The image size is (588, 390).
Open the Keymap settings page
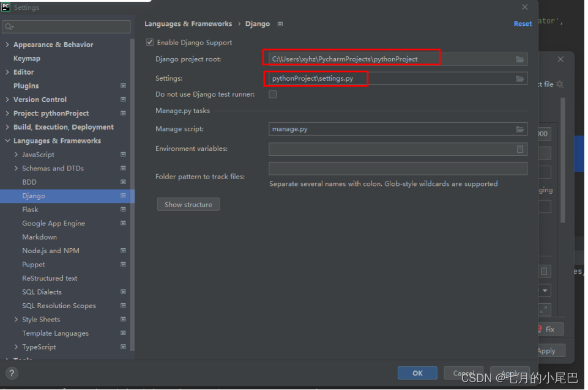pyautogui.click(x=27, y=59)
